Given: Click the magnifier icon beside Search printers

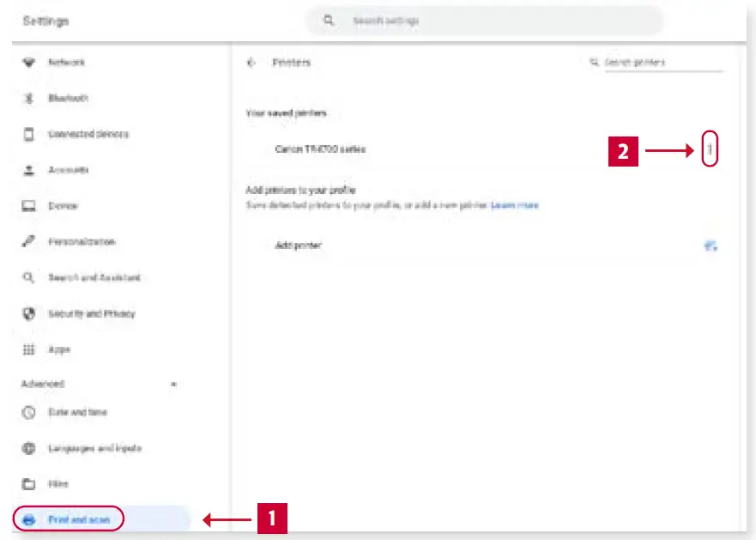Looking at the screenshot, I should (594, 63).
